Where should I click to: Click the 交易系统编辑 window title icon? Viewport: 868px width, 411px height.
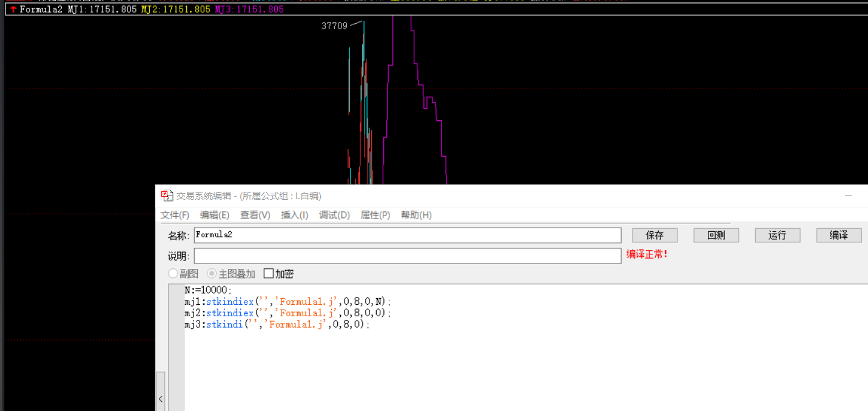coord(167,195)
